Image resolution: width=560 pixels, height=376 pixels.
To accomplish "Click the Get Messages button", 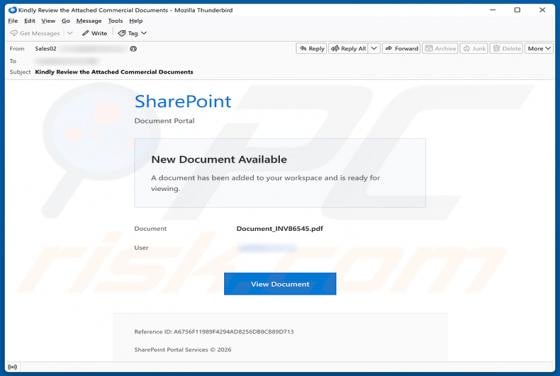I will tap(35, 33).
